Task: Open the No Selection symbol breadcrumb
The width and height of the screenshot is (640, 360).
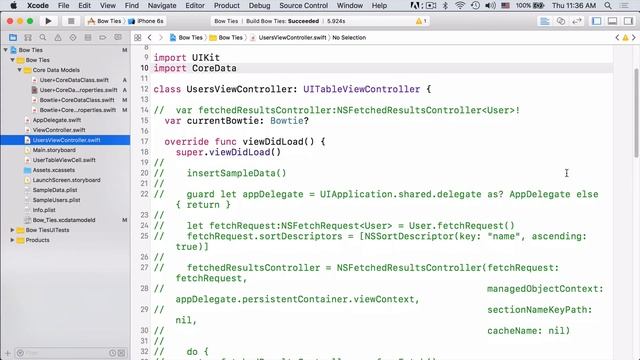Action: coord(349,38)
